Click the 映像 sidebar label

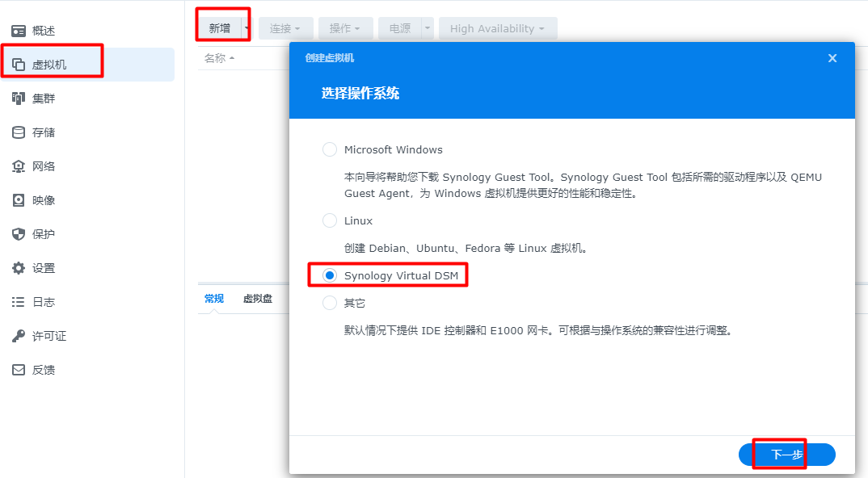44,200
